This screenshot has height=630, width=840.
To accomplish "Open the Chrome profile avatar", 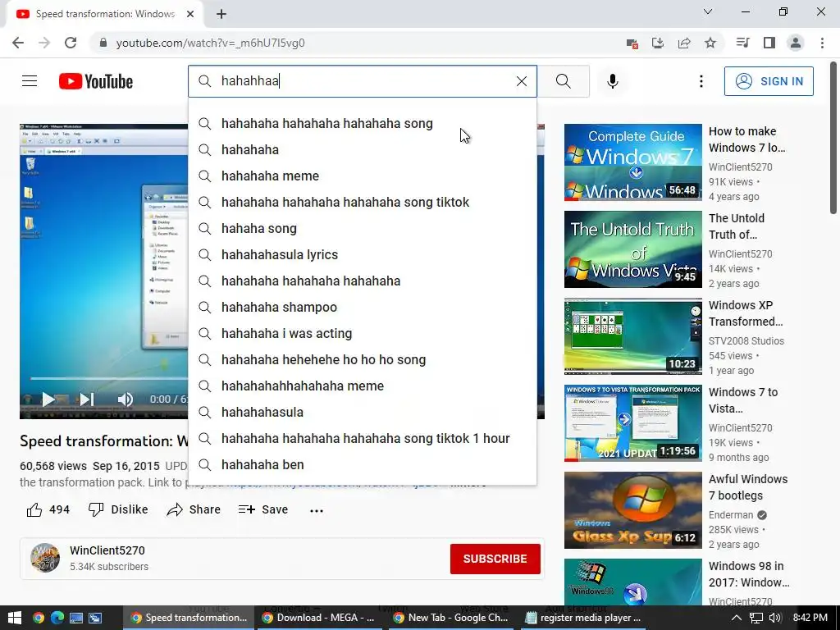I will click(x=796, y=43).
